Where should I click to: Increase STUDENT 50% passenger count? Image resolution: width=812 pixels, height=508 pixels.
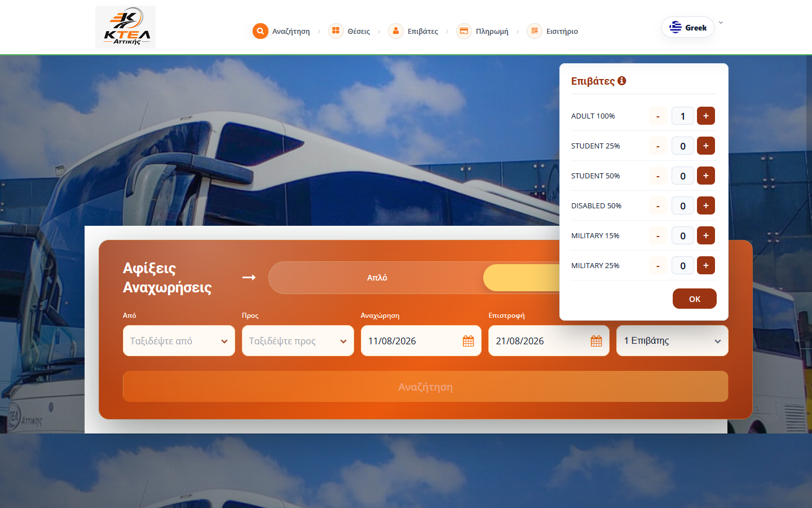[x=706, y=176]
